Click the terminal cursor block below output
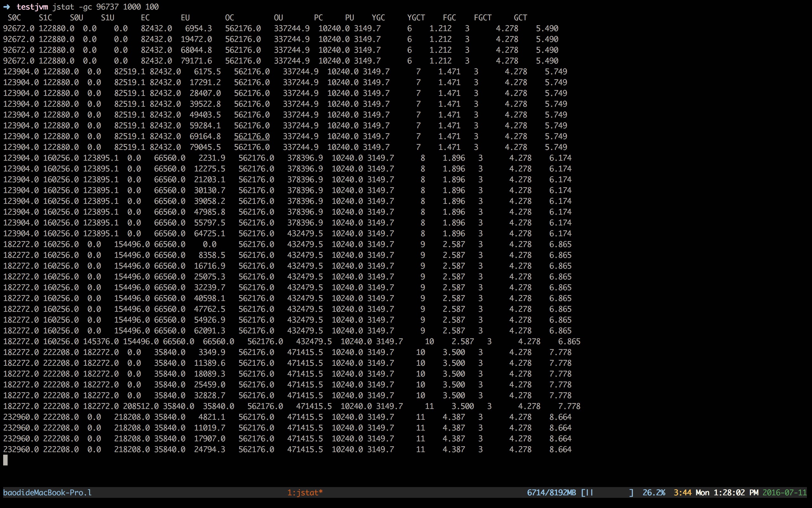812x508 pixels. click(x=5, y=460)
